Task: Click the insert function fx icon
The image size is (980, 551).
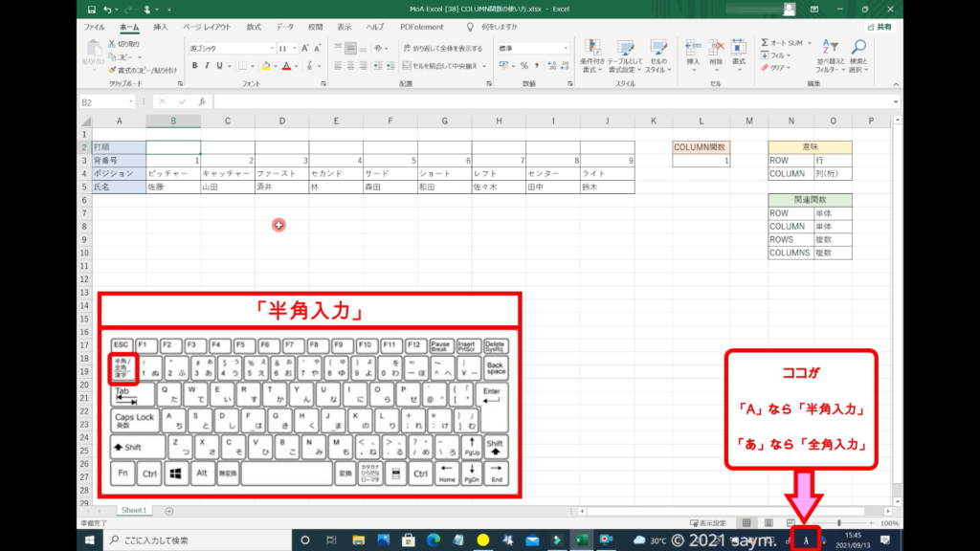Action: click(x=201, y=101)
